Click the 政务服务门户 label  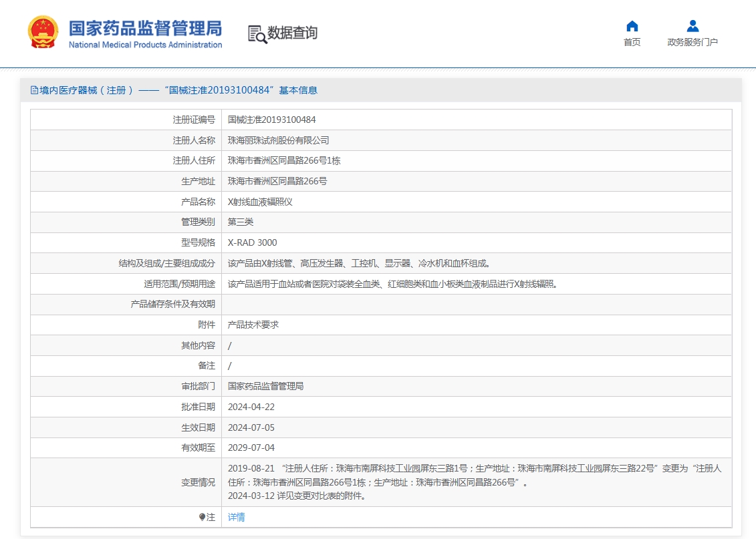click(x=692, y=42)
